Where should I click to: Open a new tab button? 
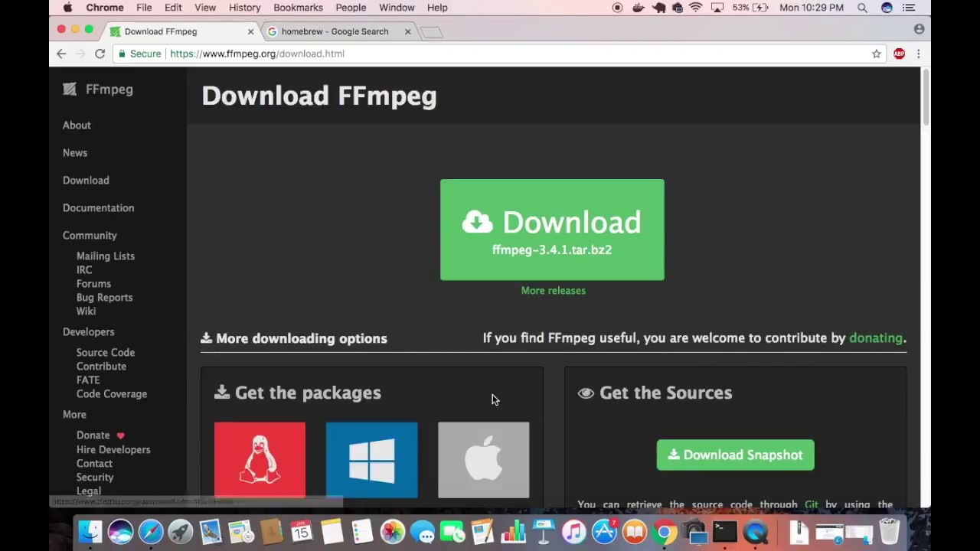(432, 32)
